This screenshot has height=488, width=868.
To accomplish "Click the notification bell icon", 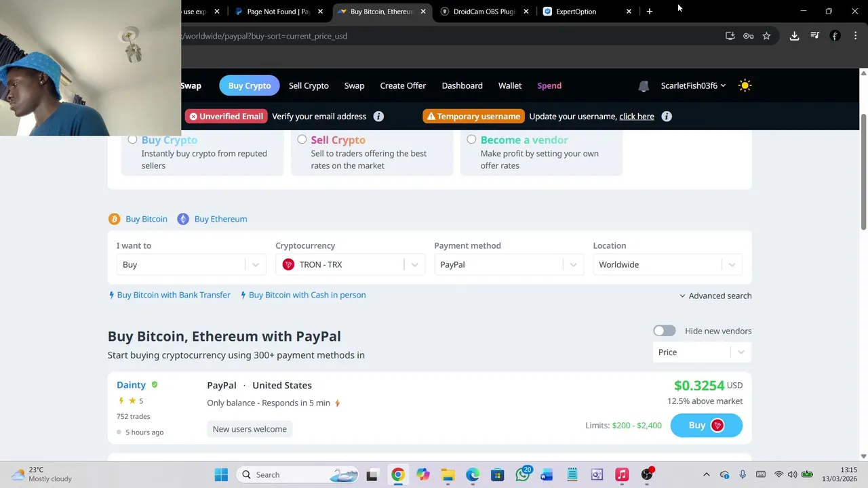I will (644, 86).
